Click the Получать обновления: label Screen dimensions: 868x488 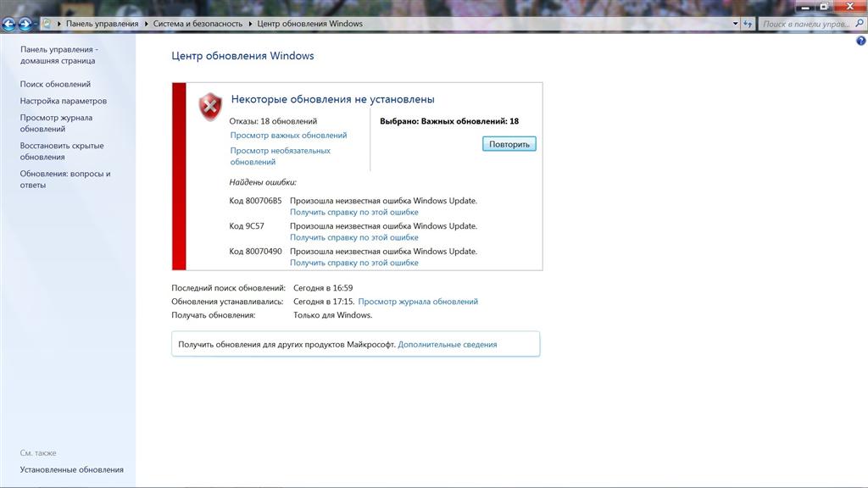tap(214, 315)
